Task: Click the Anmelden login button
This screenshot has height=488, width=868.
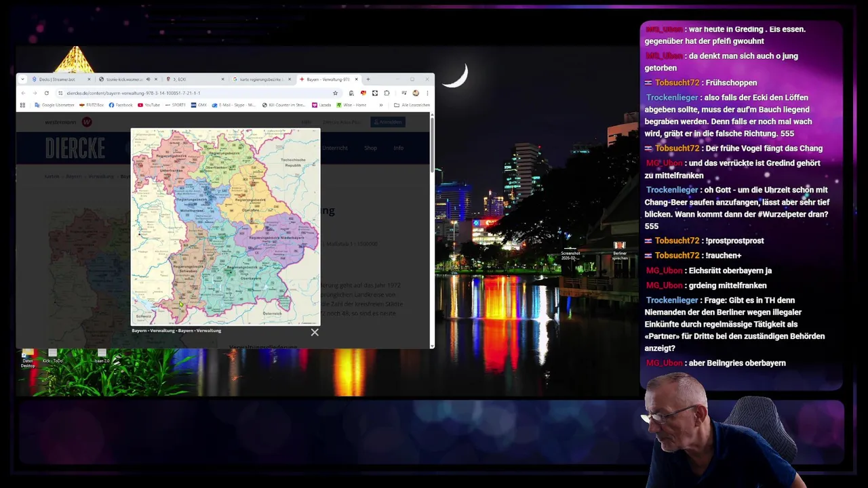Action: coord(387,122)
